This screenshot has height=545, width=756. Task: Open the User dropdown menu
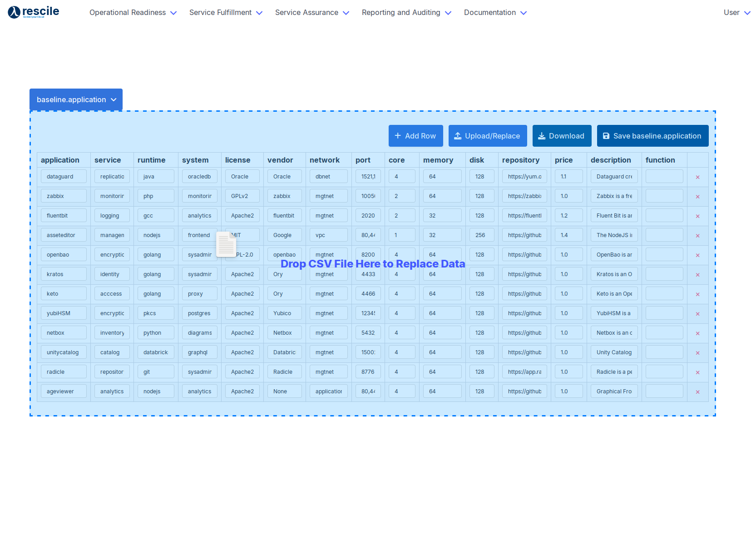tap(736, 13)
